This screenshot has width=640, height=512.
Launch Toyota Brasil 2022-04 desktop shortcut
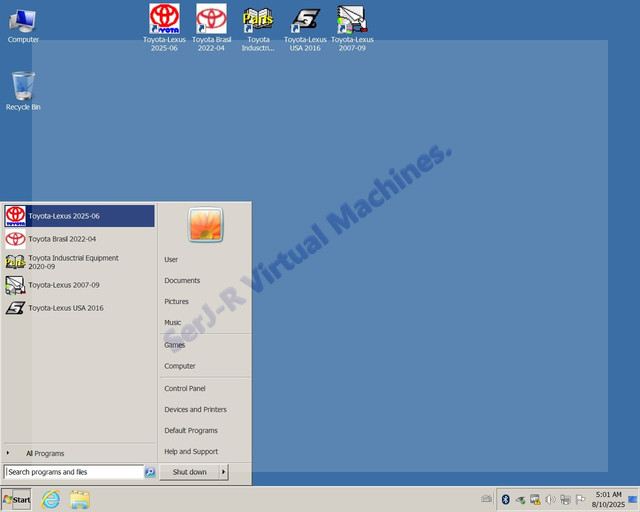pos(211,28)
